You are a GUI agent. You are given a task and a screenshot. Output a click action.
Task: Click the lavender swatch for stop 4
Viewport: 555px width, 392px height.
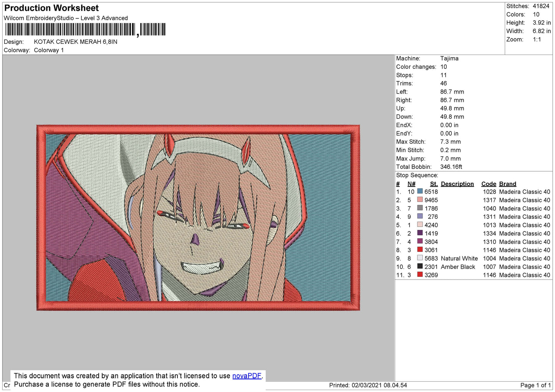(420, 216)
